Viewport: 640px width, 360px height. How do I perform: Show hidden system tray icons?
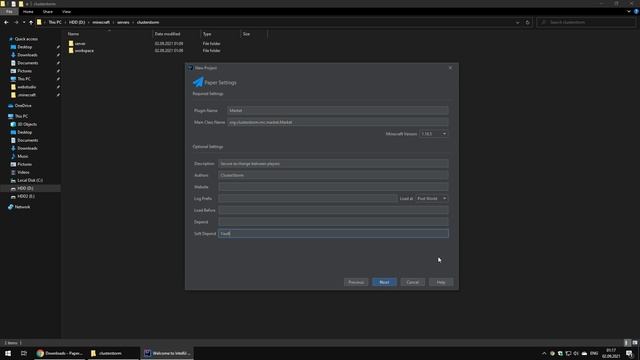point(544,353)
